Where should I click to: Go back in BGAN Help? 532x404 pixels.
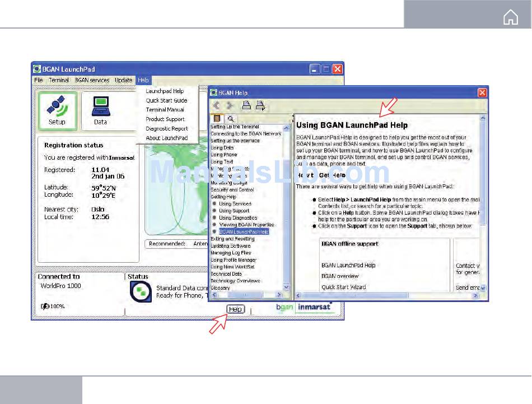(217, 105)
